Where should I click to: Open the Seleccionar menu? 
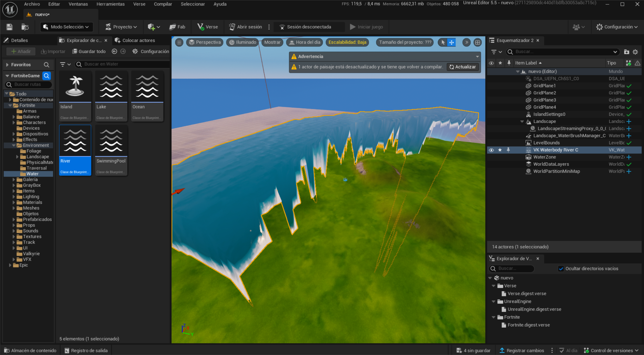[x=193, y=4]
